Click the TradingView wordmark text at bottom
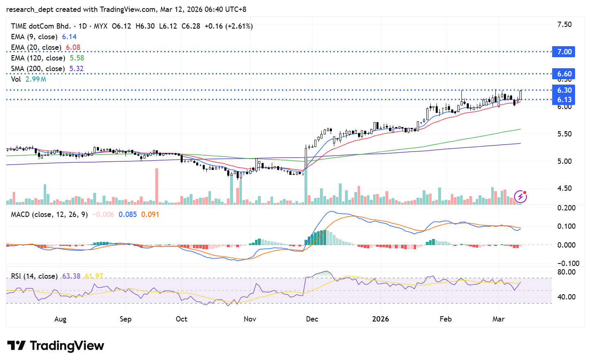 (67, 346)
